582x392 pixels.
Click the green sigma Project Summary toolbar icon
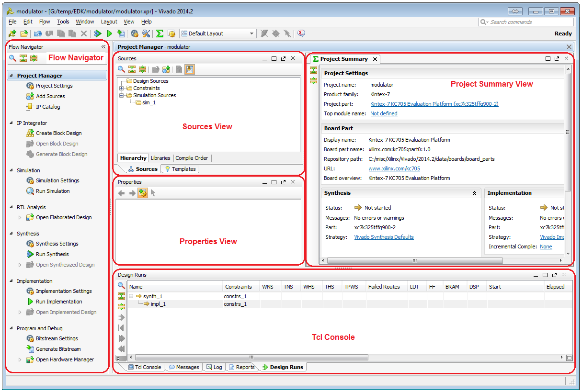[160, 34]
